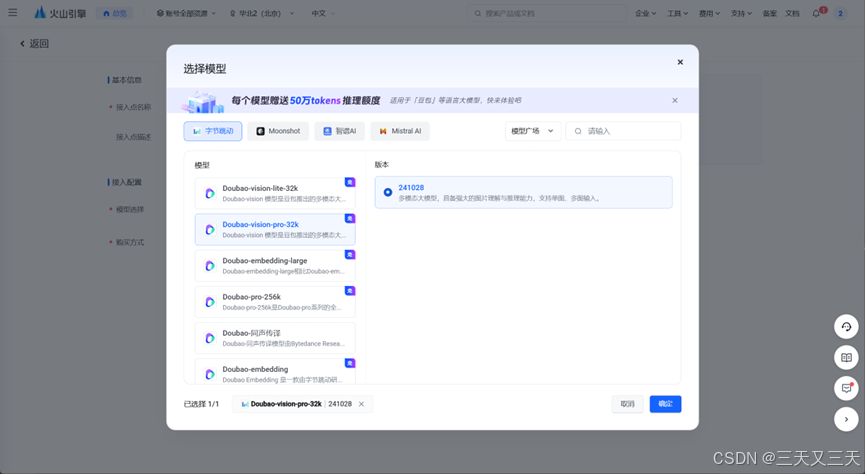Select the Doubao-vision-lite-32k model name
The image size is (865, 474).
coord(260,188)
